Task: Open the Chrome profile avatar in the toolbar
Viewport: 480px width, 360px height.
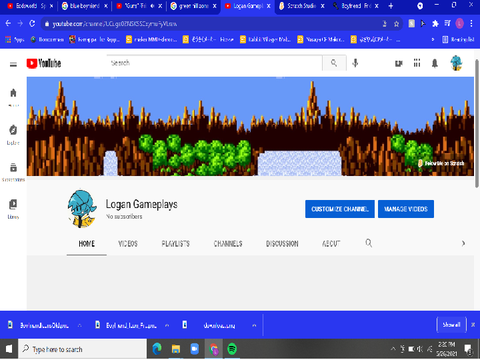Action: click(x=460, y=23)
